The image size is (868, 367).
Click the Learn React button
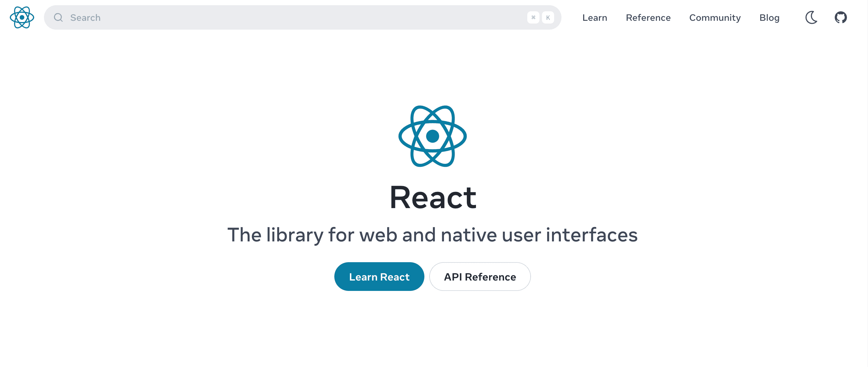click(x=379, y=277)
